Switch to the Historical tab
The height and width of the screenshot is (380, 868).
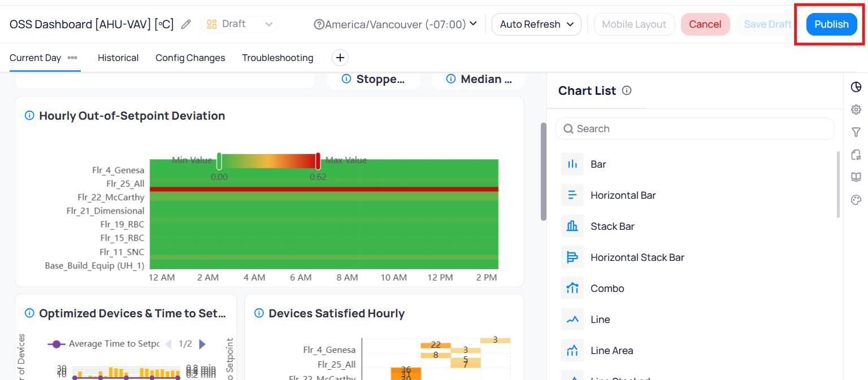coord(118,58)
